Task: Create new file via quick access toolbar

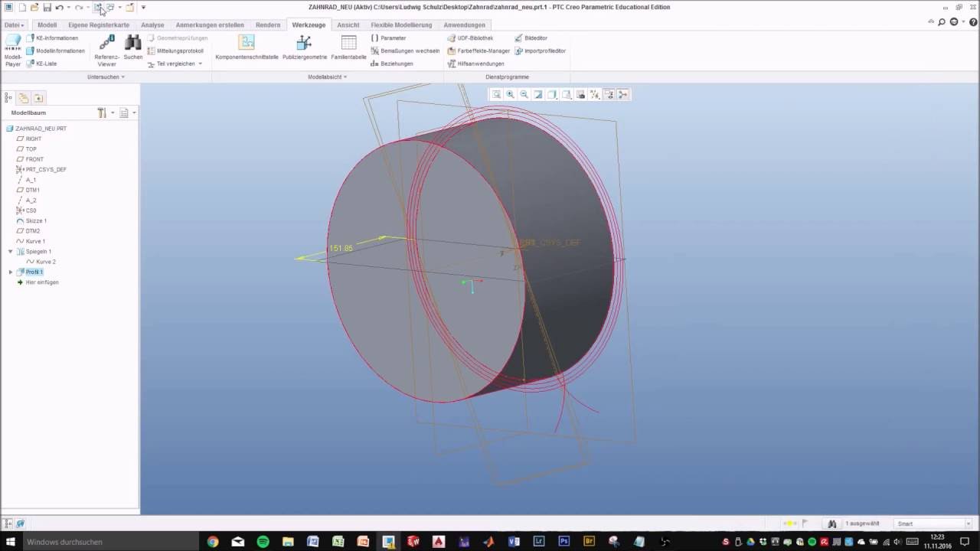Action: tap(22, 7)
